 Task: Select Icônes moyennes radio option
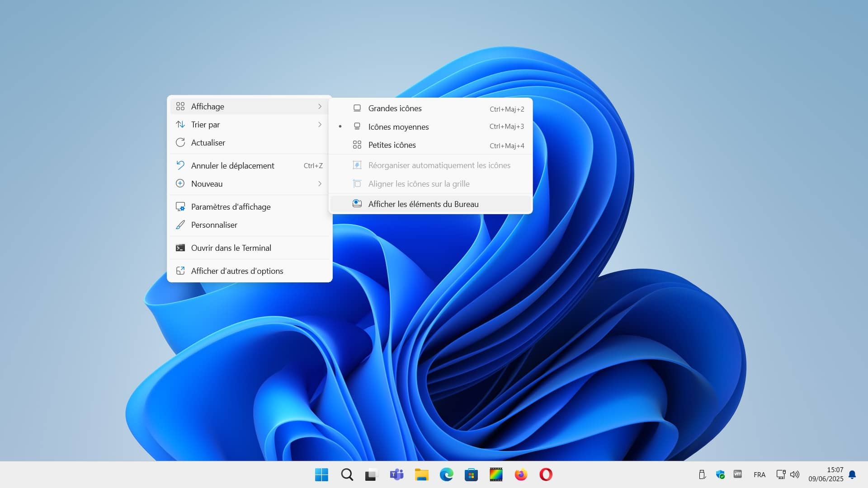[398, 127]
